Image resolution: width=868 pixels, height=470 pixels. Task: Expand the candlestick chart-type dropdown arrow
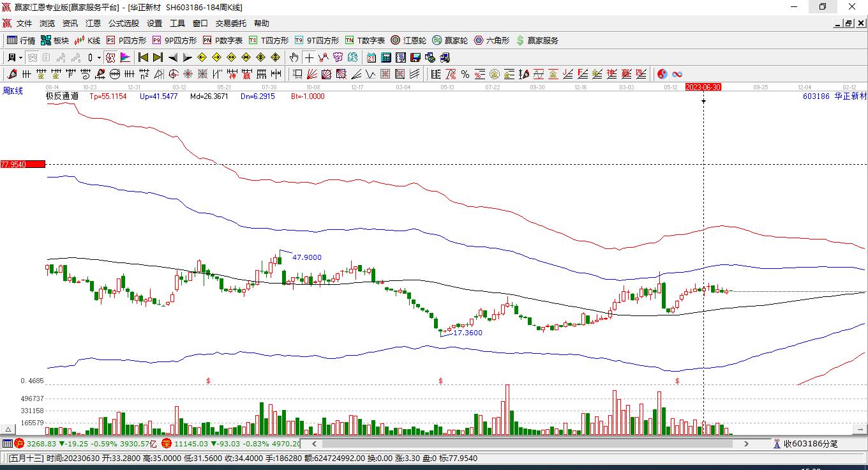[x=100, y=57]
